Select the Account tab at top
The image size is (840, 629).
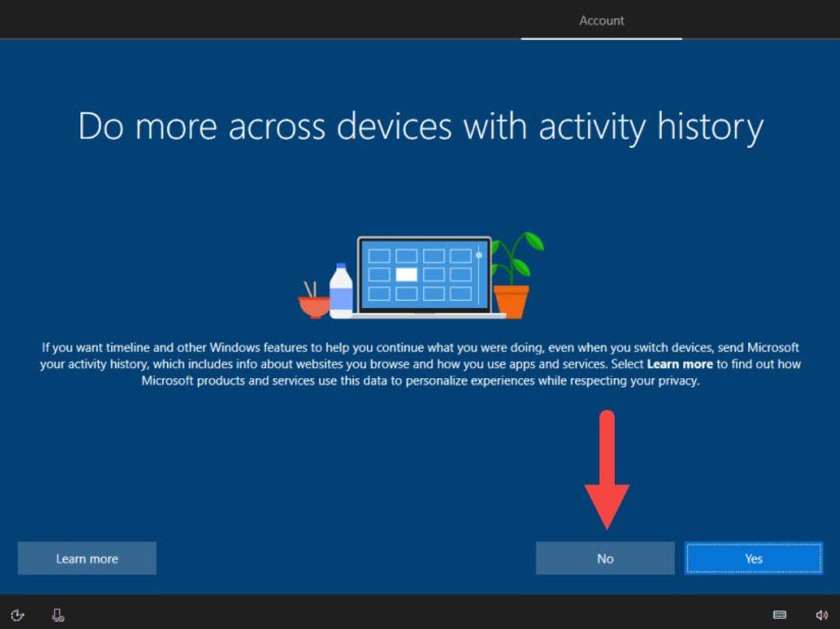(x=601, y=20)
